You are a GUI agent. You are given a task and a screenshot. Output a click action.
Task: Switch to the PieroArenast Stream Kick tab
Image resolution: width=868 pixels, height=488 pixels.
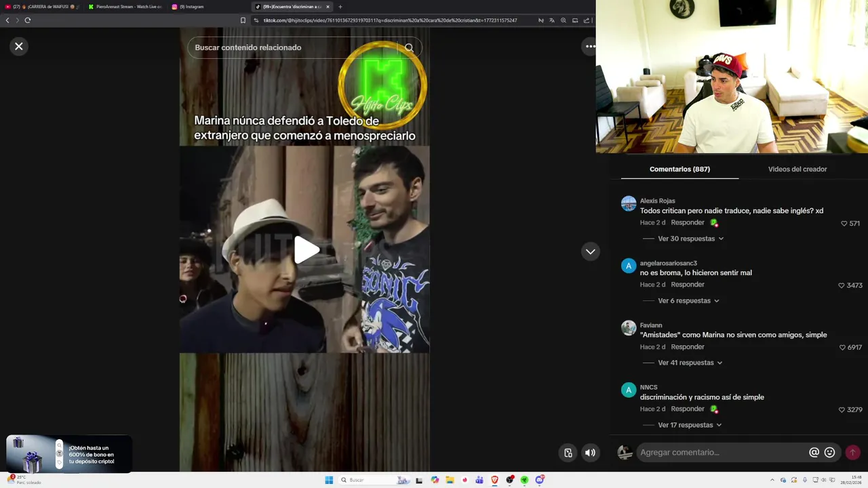[x=125, y=7]
